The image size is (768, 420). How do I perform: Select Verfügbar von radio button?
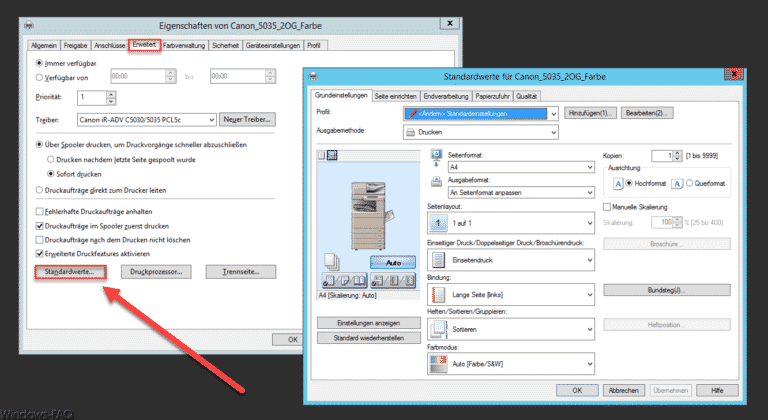[x=39, y=77]
